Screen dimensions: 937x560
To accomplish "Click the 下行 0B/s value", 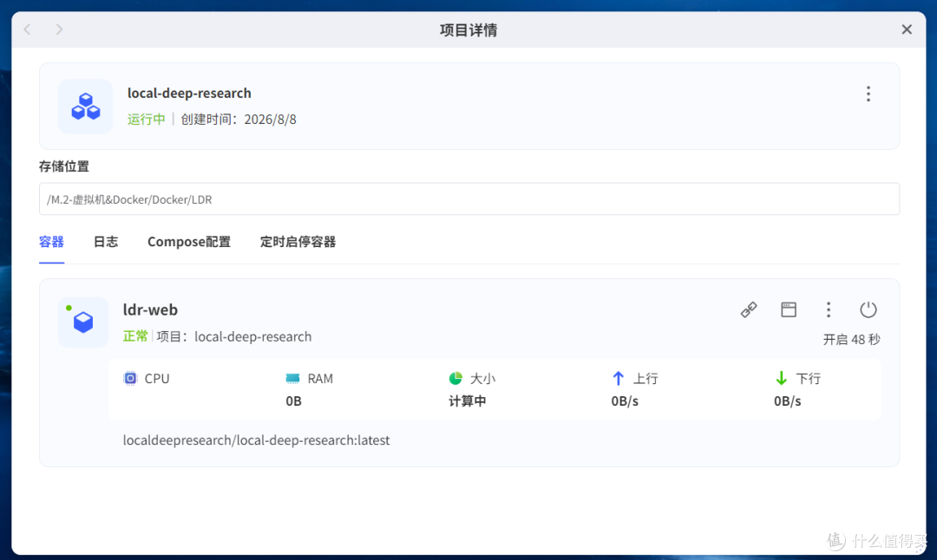I will [788, 401].
